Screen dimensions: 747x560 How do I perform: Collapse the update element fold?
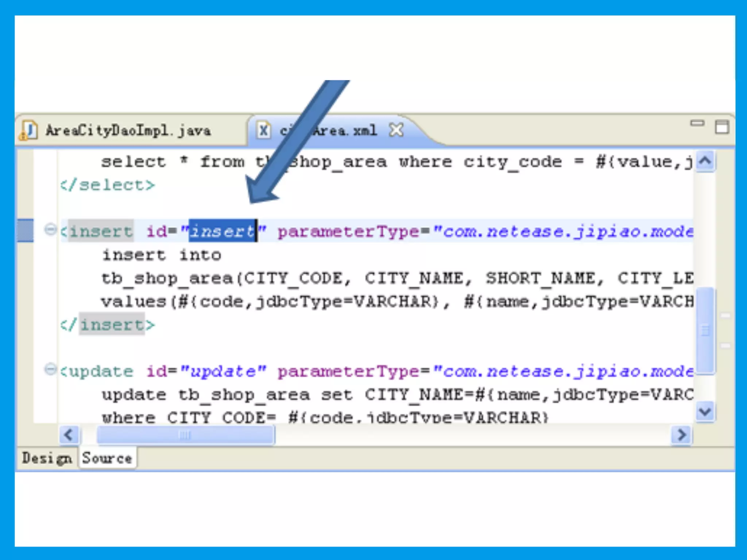[x=50, y=369]
